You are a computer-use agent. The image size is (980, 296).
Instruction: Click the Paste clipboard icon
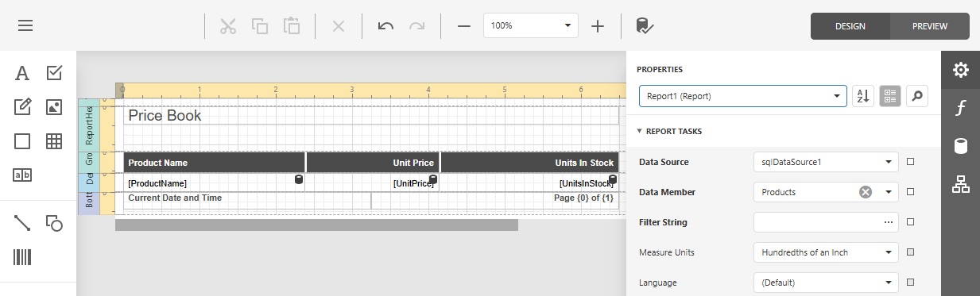click(292, 25)
